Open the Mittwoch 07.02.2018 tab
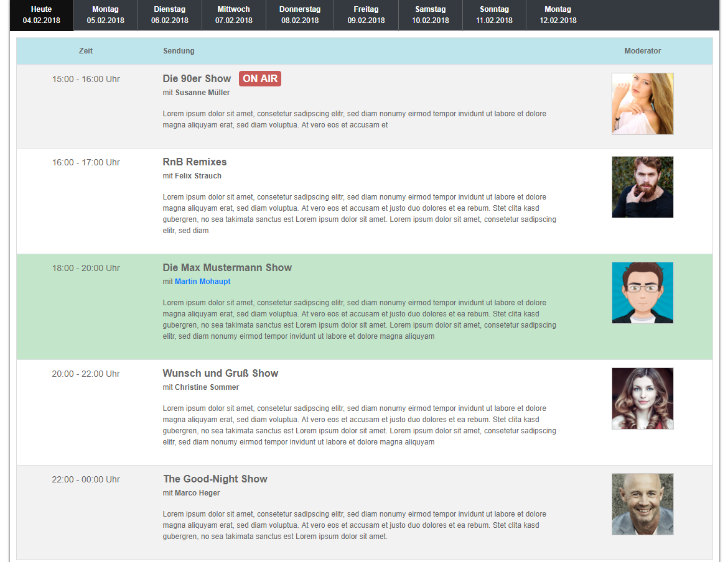 234,15
